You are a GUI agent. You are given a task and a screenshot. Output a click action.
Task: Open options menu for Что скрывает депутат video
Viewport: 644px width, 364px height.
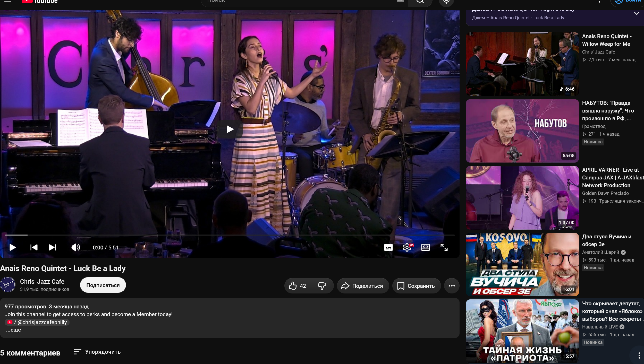click(x=639, y=355)
